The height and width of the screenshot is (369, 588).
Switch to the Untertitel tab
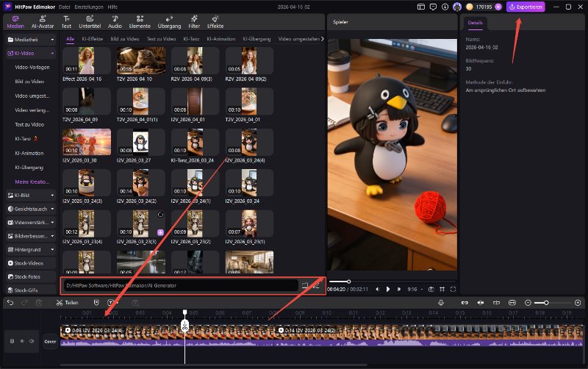coord(90,22)
